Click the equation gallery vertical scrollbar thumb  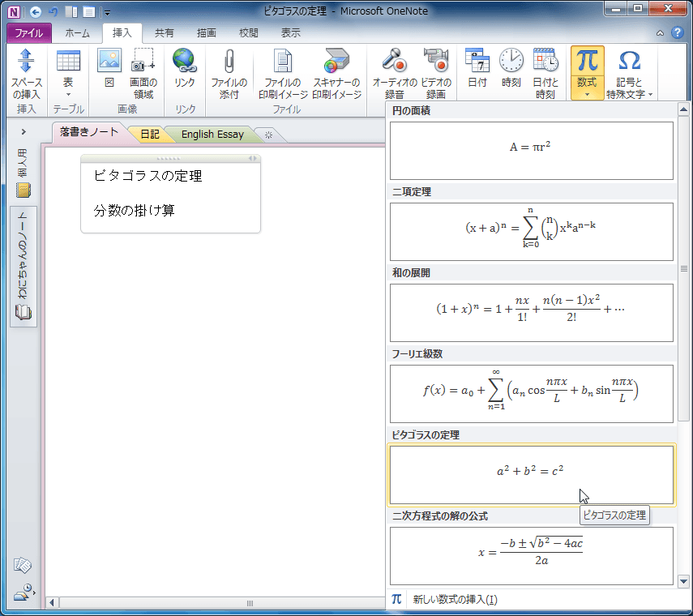683,268
